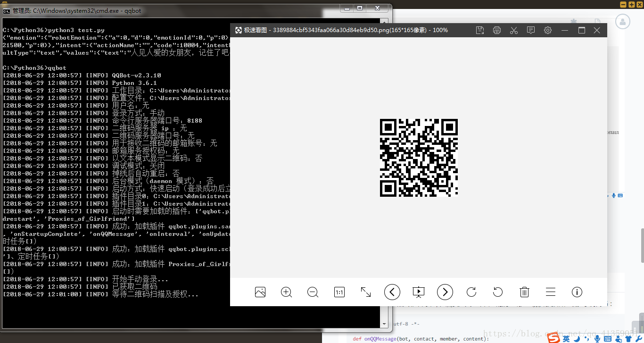644x343 pixels.
Task: Enter fullscreen with the diagonal arrows icon
Action: pos(365,292)
